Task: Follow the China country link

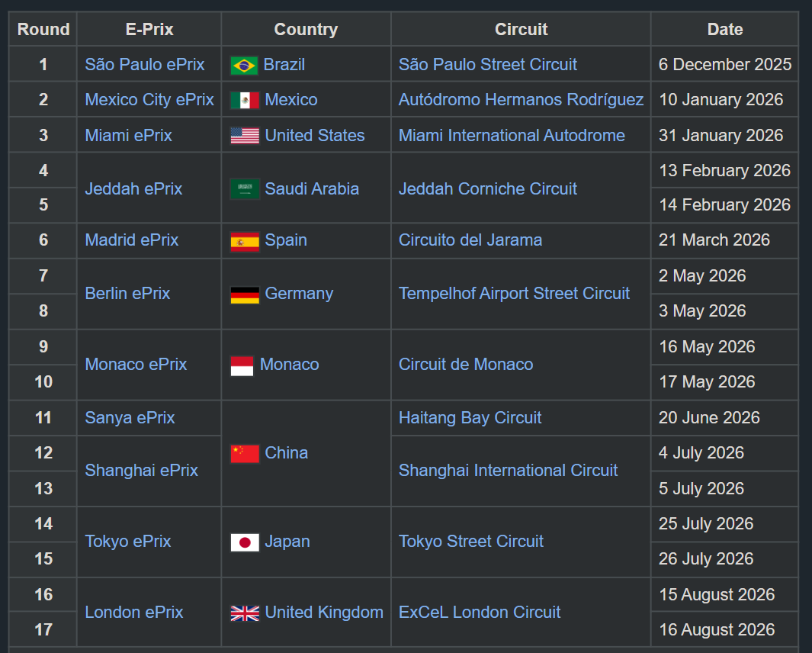Action: (x=287, y=453)
